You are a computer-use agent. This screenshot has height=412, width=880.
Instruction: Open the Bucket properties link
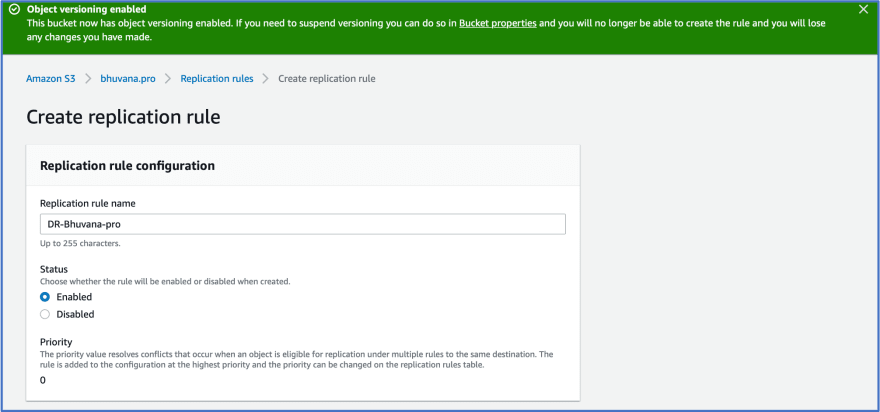(497, 24)
